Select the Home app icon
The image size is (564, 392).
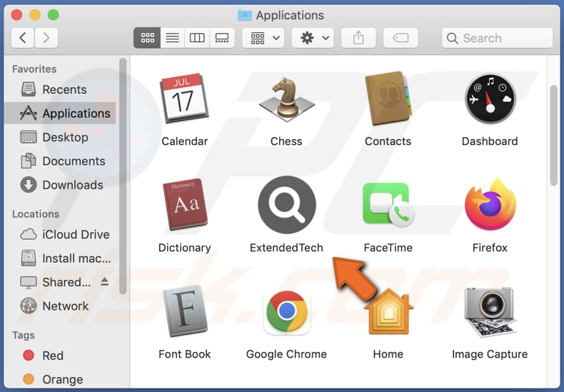(x=388, y=311)
